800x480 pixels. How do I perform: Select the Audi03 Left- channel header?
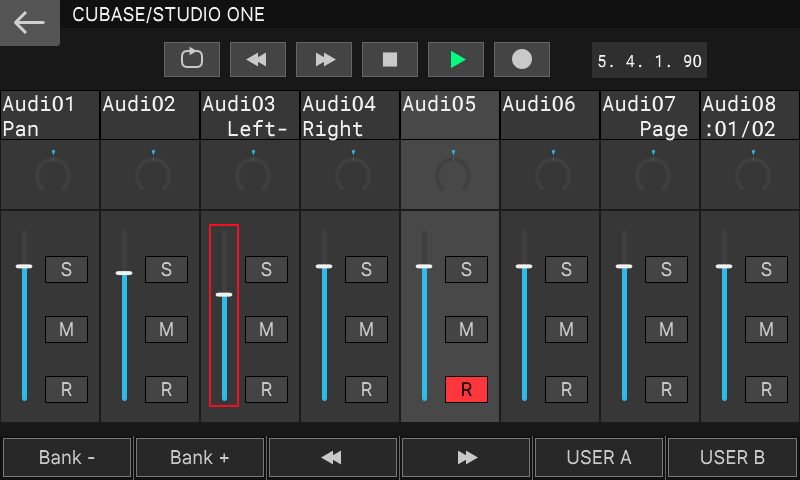pos(250,115)
